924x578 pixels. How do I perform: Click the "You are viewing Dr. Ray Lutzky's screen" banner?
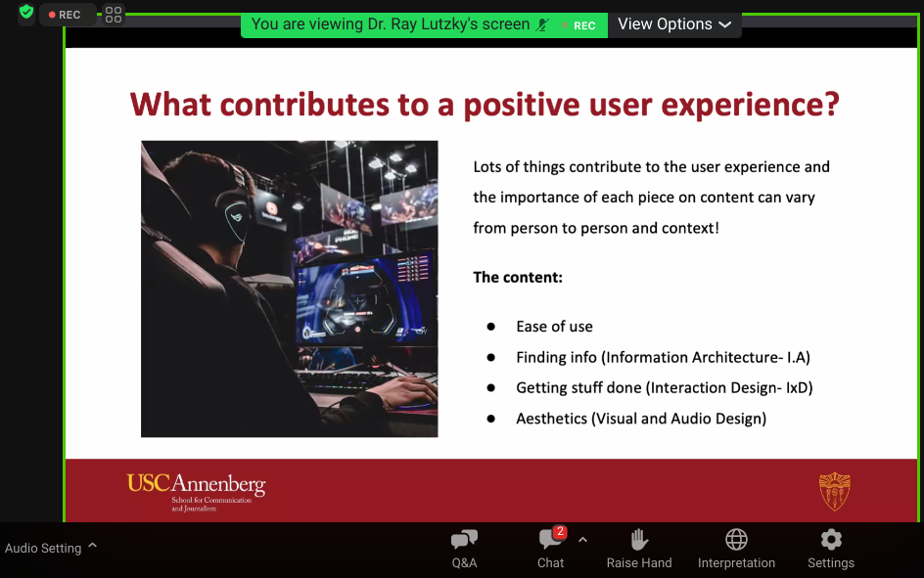[390, 24]
